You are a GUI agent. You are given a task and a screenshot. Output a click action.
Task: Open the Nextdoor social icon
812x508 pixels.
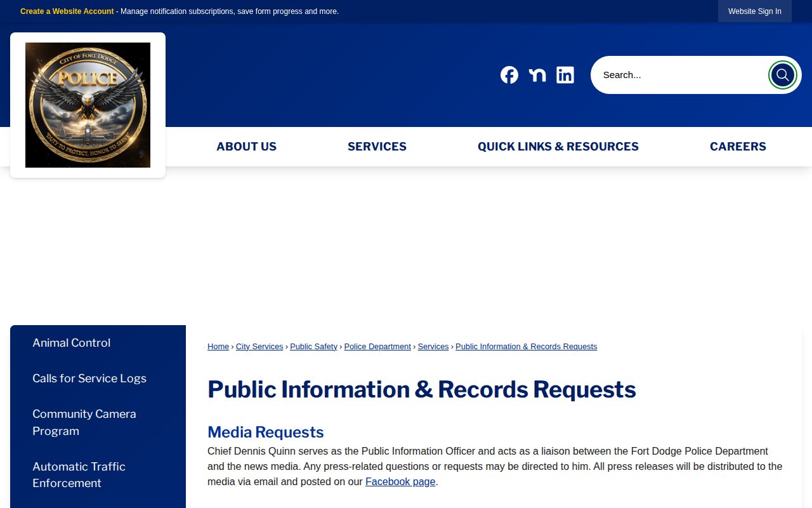[537, 75]
